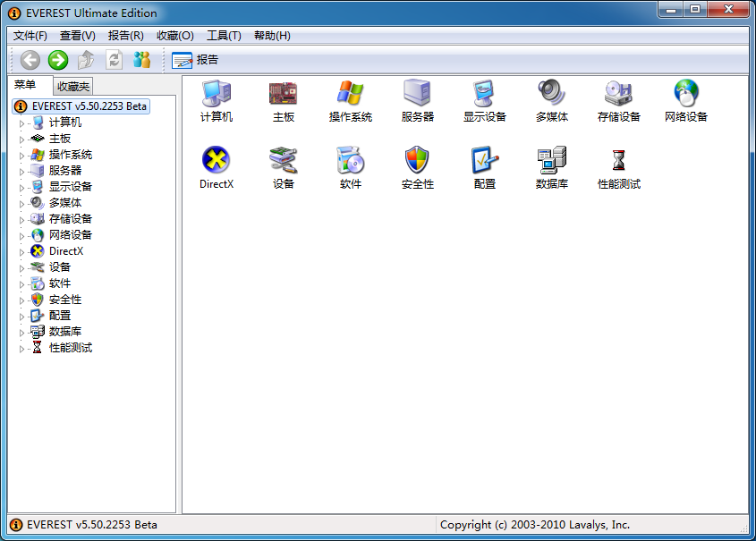Expand the 计算机 tree node
Viewport: 756px width, 541px height.
pyautogui.click(x=22, y=123)
